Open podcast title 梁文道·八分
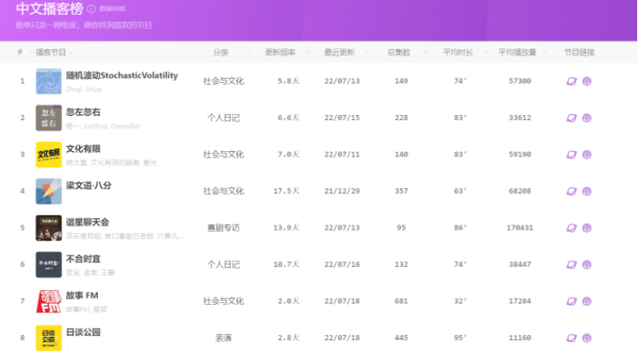 tap(89, 186)
